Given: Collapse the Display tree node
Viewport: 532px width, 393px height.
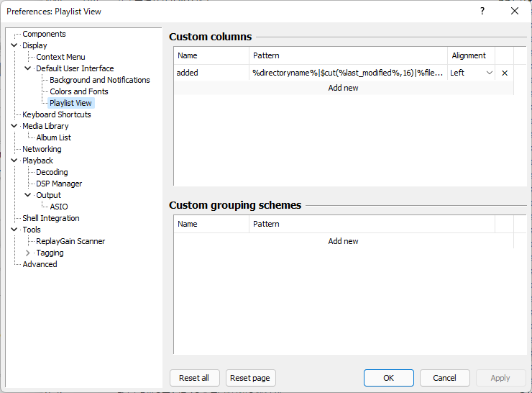Looking at the screenshot, I should (14, 45).
